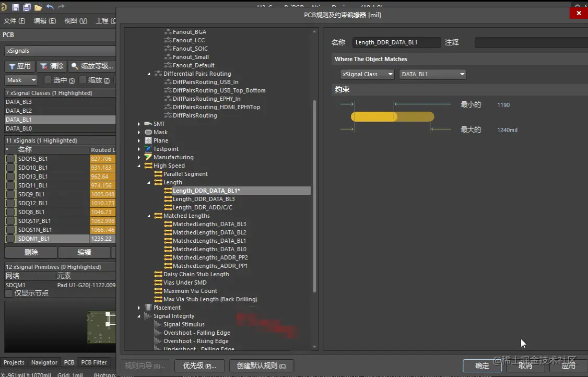Click the Daisy Chain Stub Length icon
Viewport: 588px width, 377px height.
point(158,274)
